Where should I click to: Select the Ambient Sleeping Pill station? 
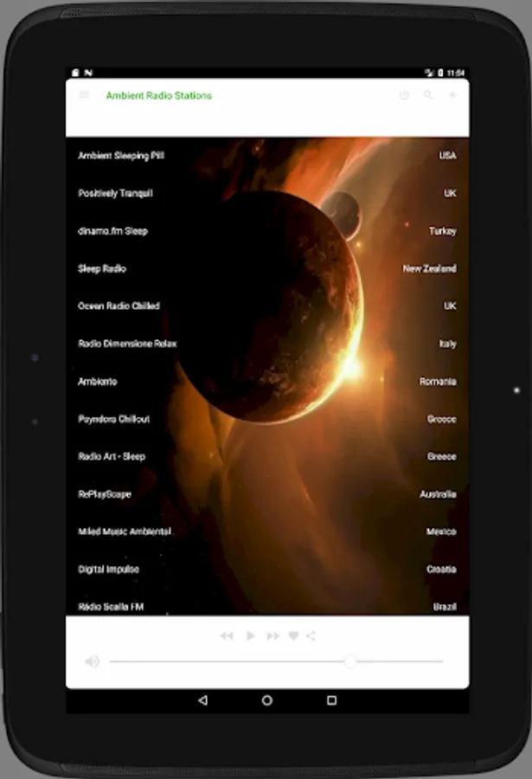(x=267, y=156)
